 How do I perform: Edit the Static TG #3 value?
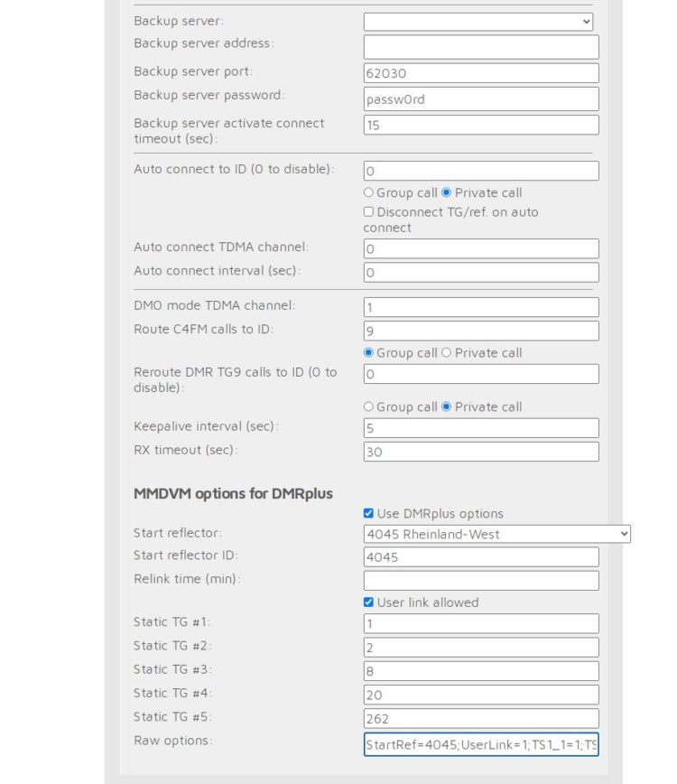(480, 670)
